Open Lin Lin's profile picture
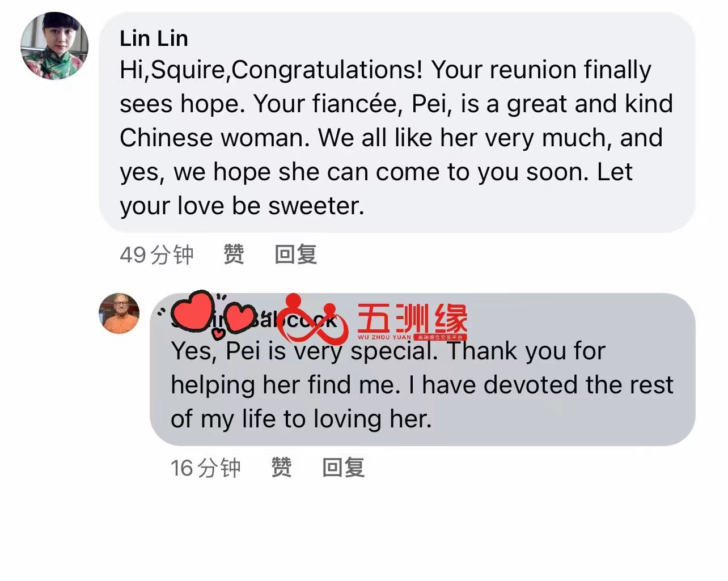This screenshot has height=581, width=728. 54,46
